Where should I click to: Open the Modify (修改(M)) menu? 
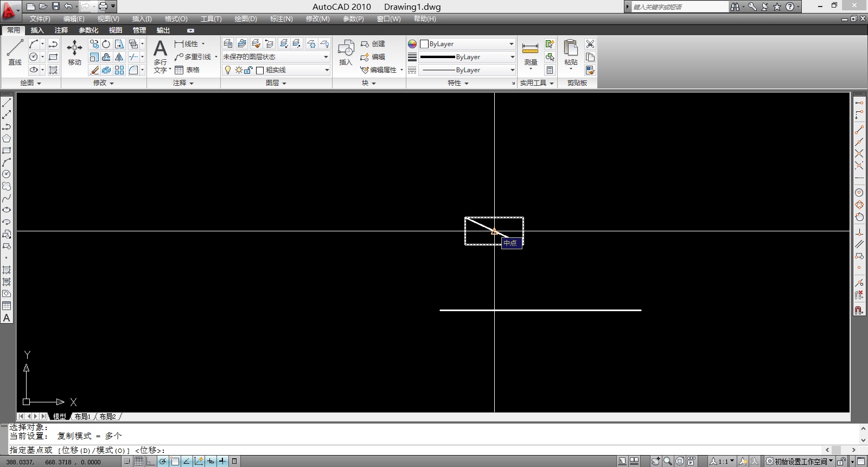(x=317, y=19)
